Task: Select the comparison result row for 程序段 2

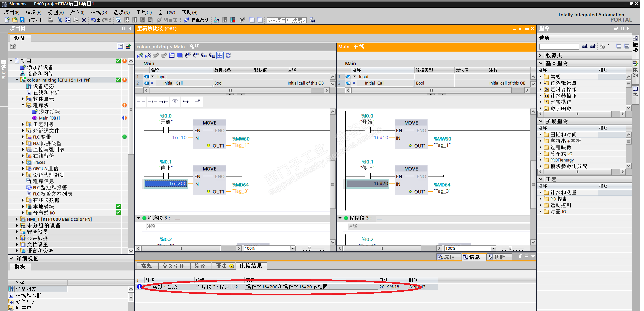Action: 287,287
